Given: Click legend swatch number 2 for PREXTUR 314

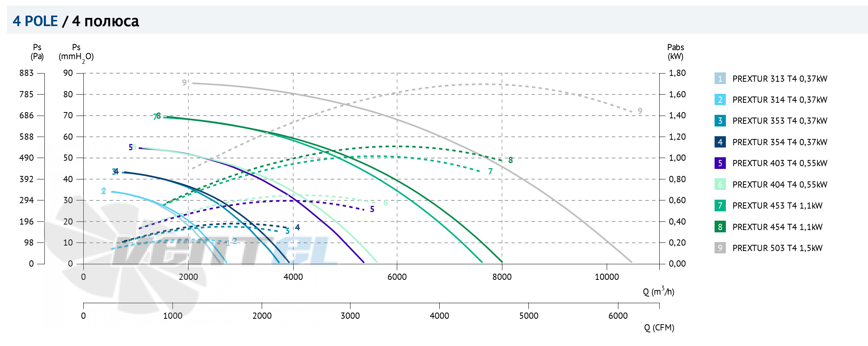Looking at the screenshot, I should click(720, 100).
